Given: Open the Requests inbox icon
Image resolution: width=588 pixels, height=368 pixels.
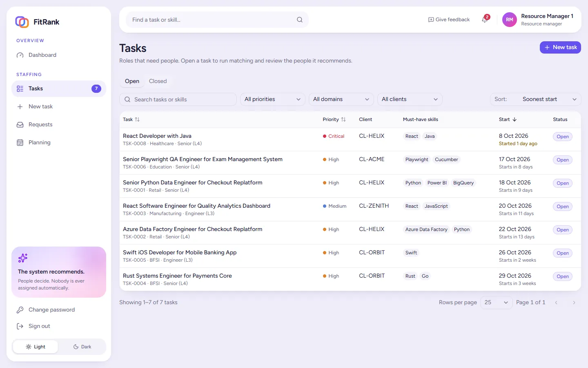Looking at the screenshot, I should pos(20,125).
